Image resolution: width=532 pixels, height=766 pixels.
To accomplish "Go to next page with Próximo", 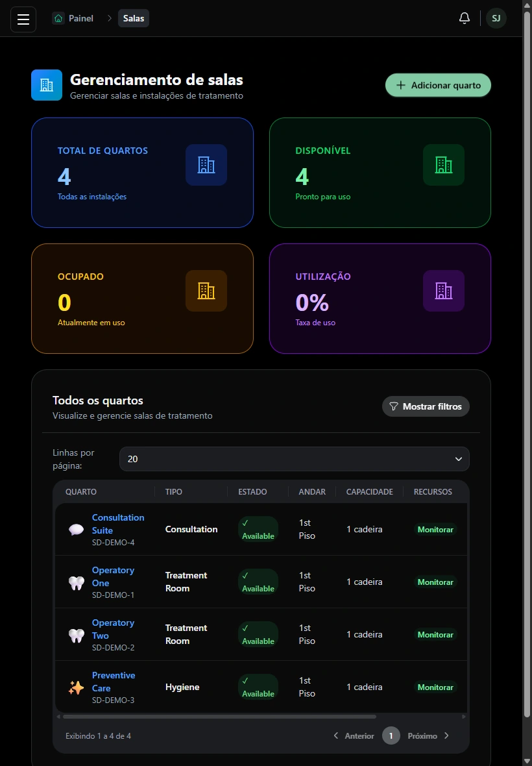I will pos(428,735).
